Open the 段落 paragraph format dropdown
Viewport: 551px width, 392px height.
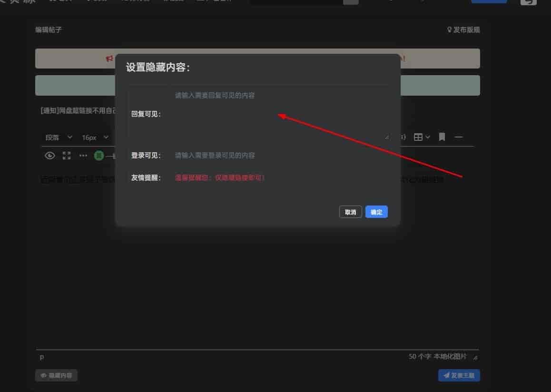pos(59,137)
